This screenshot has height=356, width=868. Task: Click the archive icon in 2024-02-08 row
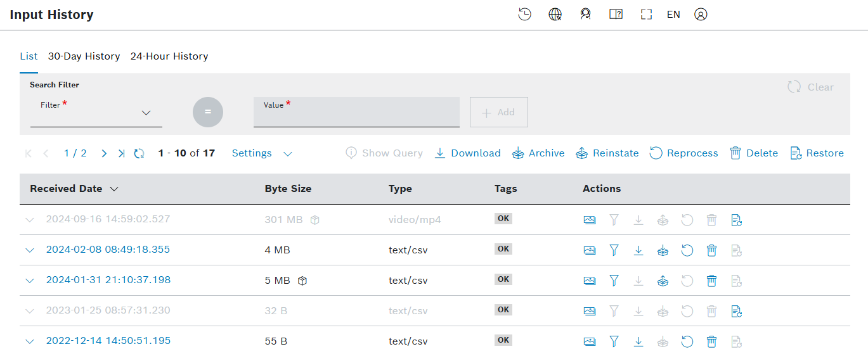point(663,250)
